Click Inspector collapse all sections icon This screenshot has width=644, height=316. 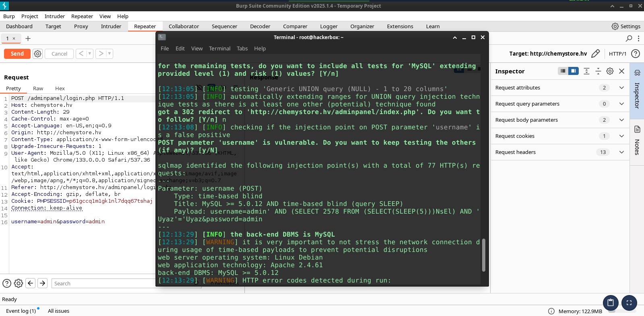[598, 71]
